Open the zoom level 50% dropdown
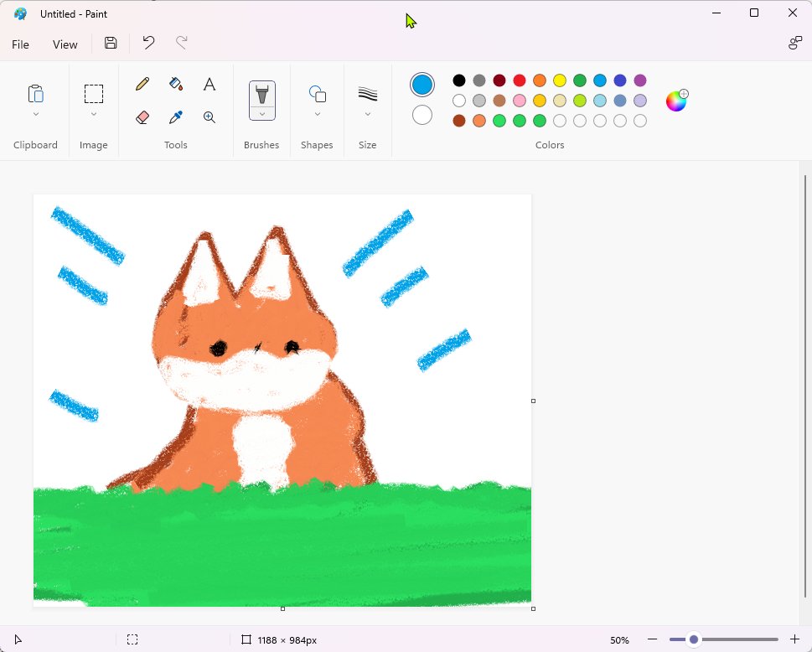Screen dimensions: 812x652 click(619, 640)
